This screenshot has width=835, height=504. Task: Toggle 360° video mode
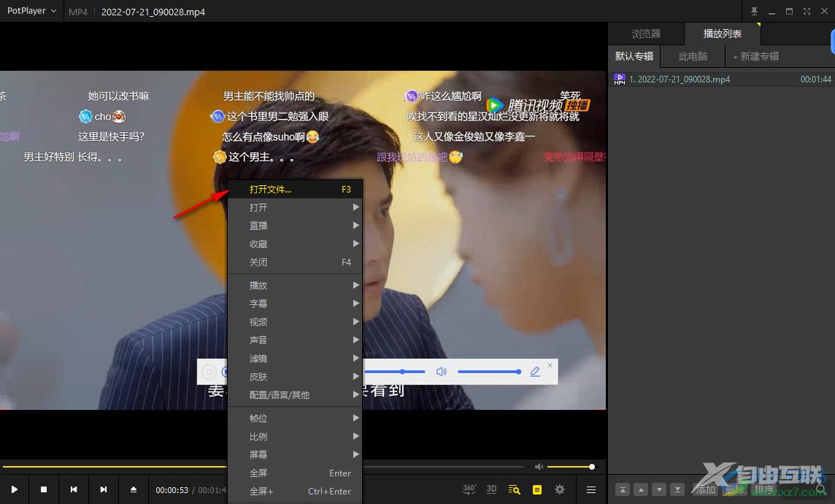pos(469,489)
